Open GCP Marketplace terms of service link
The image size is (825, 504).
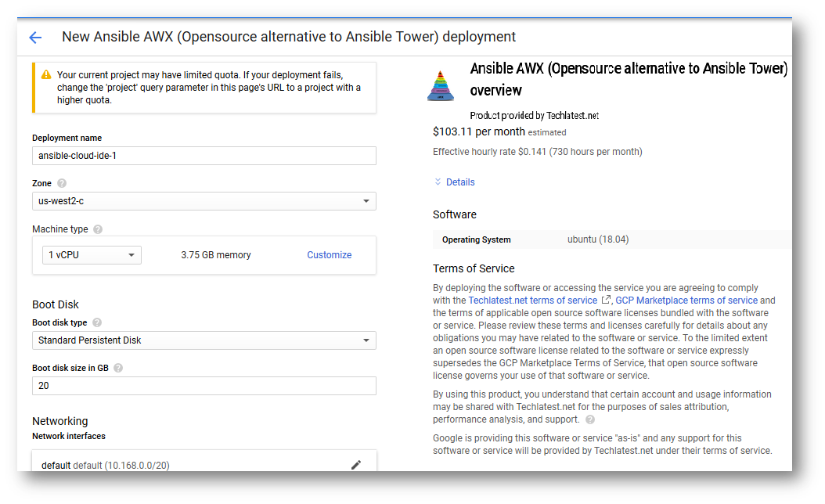pyautogui.click(x=686, y=301)
